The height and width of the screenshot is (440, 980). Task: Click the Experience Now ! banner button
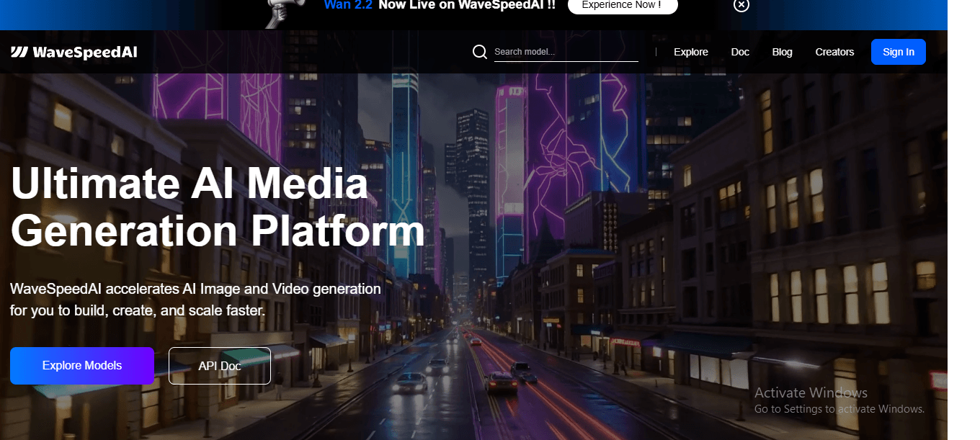coord(623,6)
